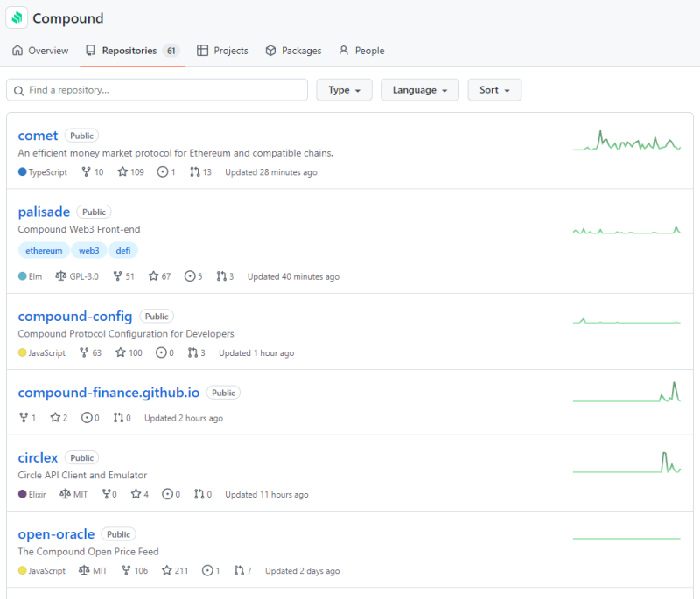Select the ethereum topic tag
Image resolution: width=700 pixels, height=599 pixels.
(x=44, y=251)
